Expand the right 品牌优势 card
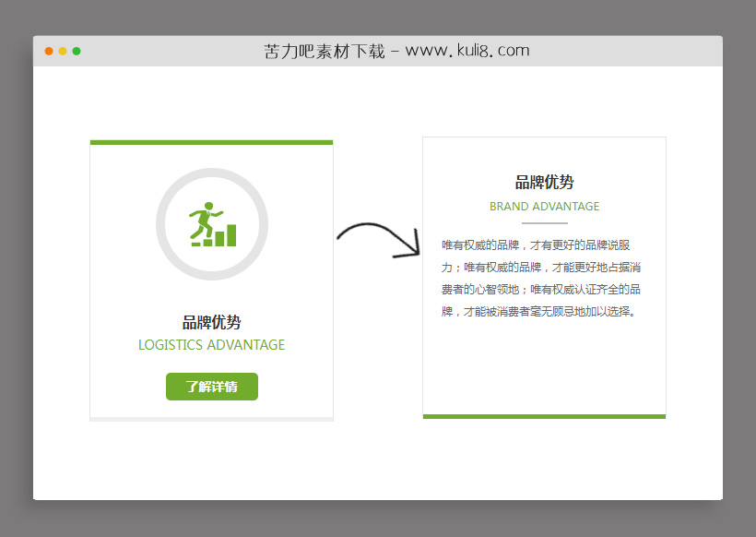Image resolution: width=756 pixels, height=537 pixels. 544,277
